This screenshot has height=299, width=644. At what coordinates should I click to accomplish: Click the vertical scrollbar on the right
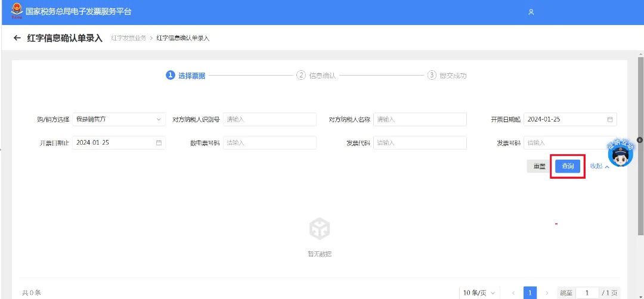[x=640, y=95]
